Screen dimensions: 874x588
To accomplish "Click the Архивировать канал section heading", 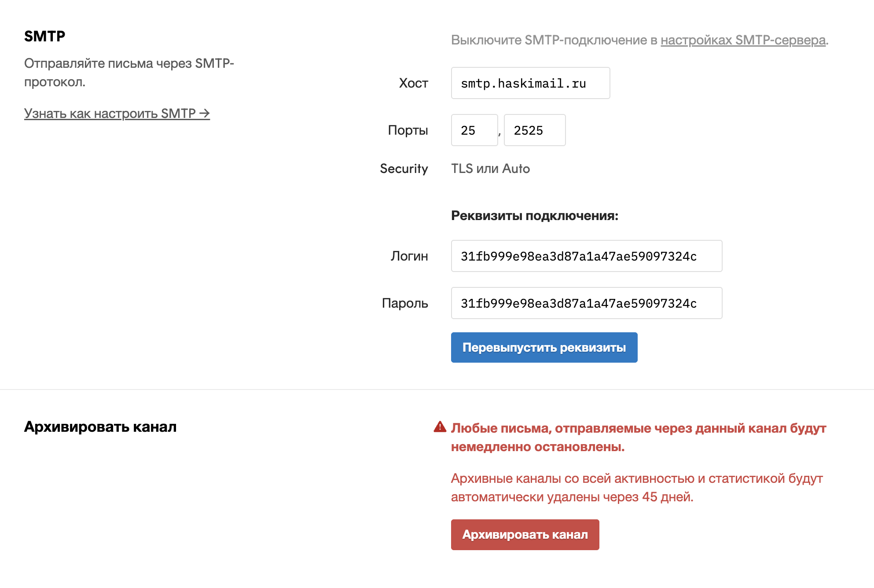I will pos(100,427).
